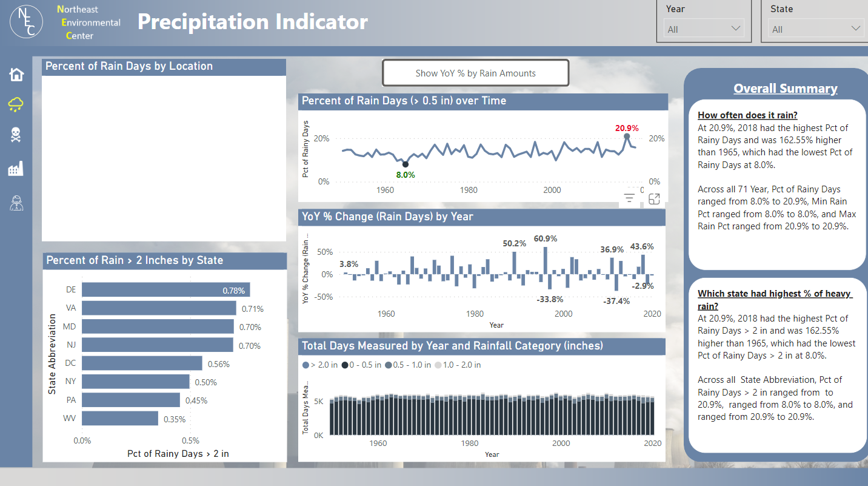The width and height of the screenshot is (868, 486).
Task: Click the 8.0% lowest data point
Action: (405, 164)
